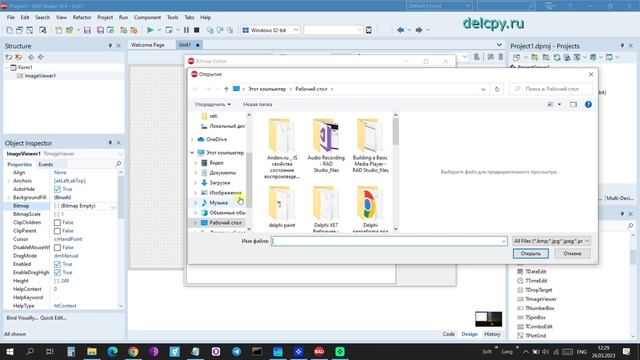640x360 pixels.
Task: Click the 'Новая папка' button
Action: [x=258, y=104]
